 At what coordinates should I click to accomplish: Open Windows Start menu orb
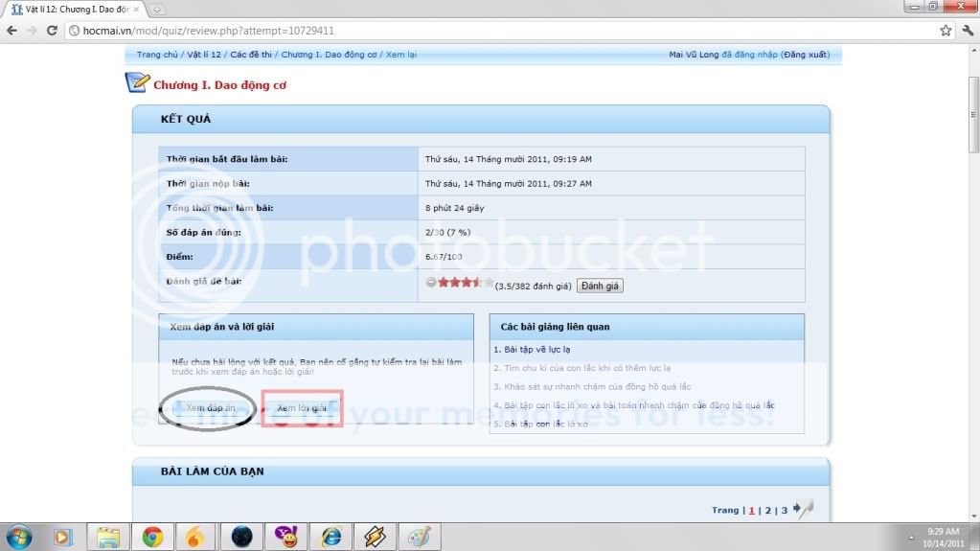click(x=19, y=538)
